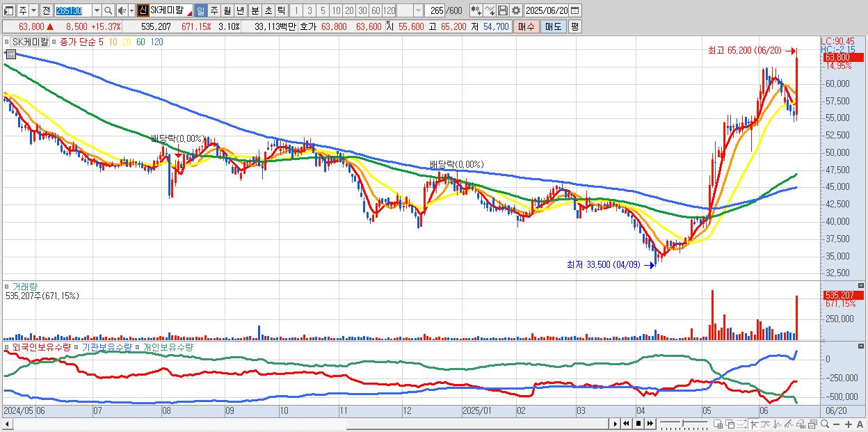Select the 일 daily period tab
The height and width of the screenshot is (432, 868).
tap(200, 10)
